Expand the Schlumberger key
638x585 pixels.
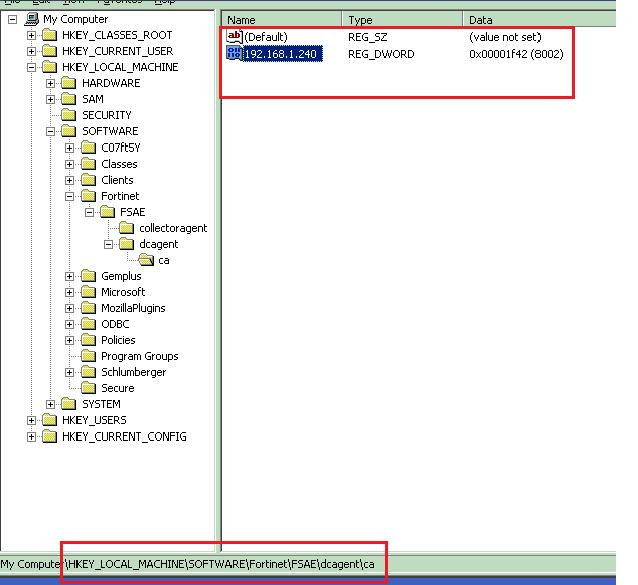[x=70, y=372]
